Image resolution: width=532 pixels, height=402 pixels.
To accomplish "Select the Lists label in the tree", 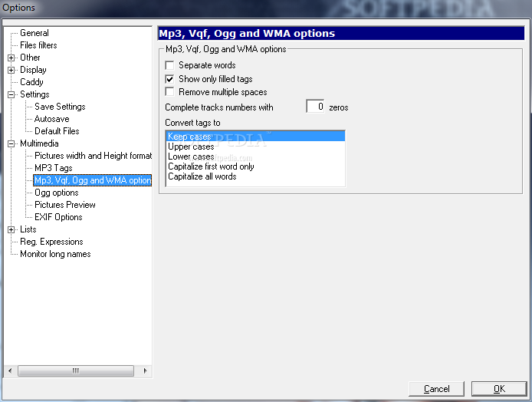I will point(28,229).
